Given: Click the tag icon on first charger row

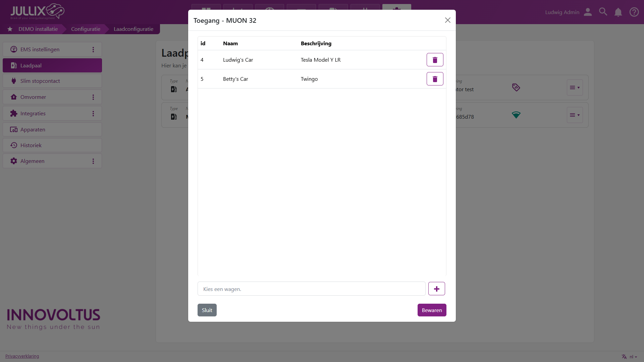Looking at the screenshot, I should (x=516, y=87).
